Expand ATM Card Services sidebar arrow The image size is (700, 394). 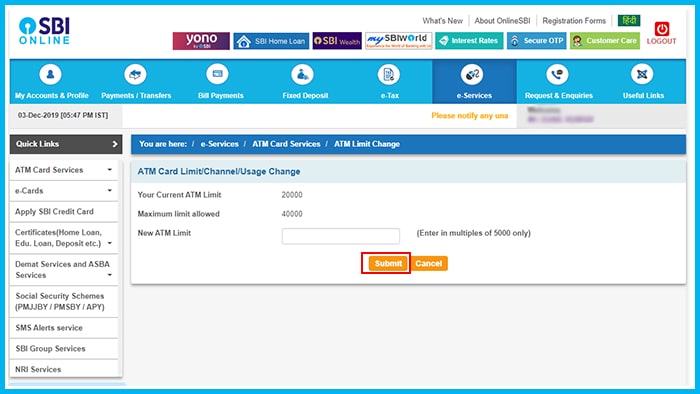click(110, 170)
